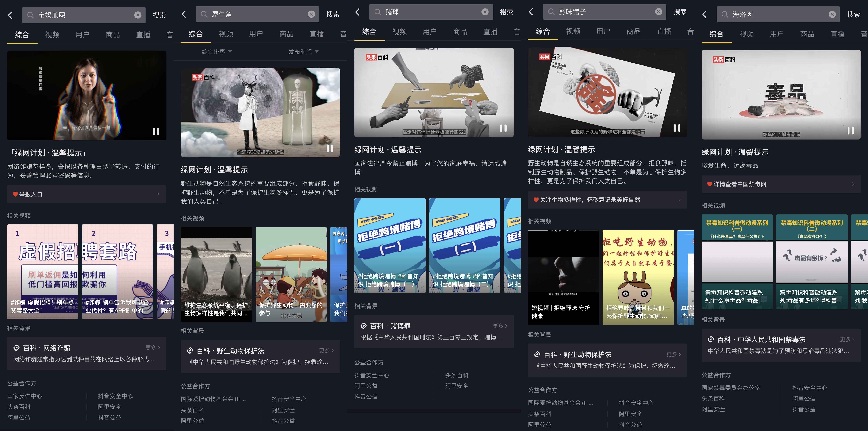Pause the 毒品 awareness video
The width and height of the screenshot is (868, 431).
850,131
